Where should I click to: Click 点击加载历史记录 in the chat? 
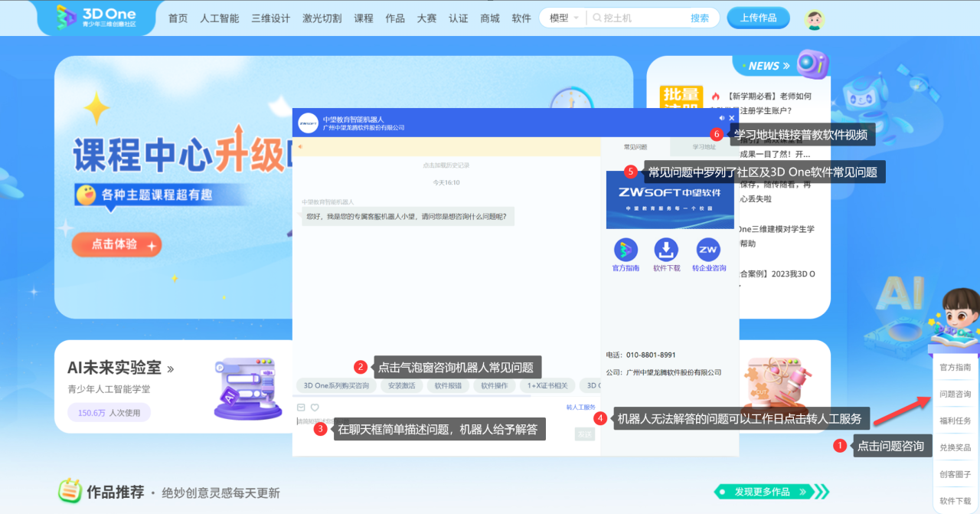446,165
